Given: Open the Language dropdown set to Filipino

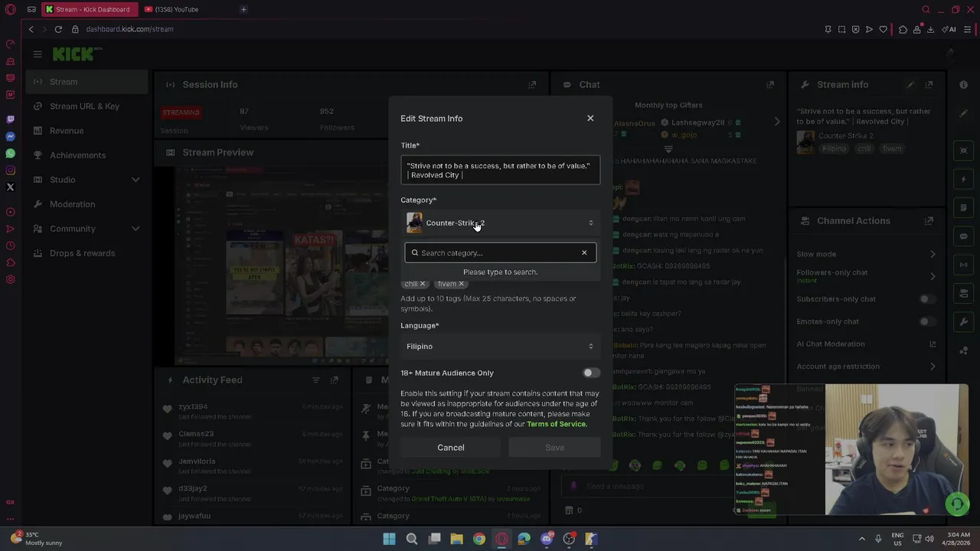Looking at the screenshot, I should tap(500, 347).
